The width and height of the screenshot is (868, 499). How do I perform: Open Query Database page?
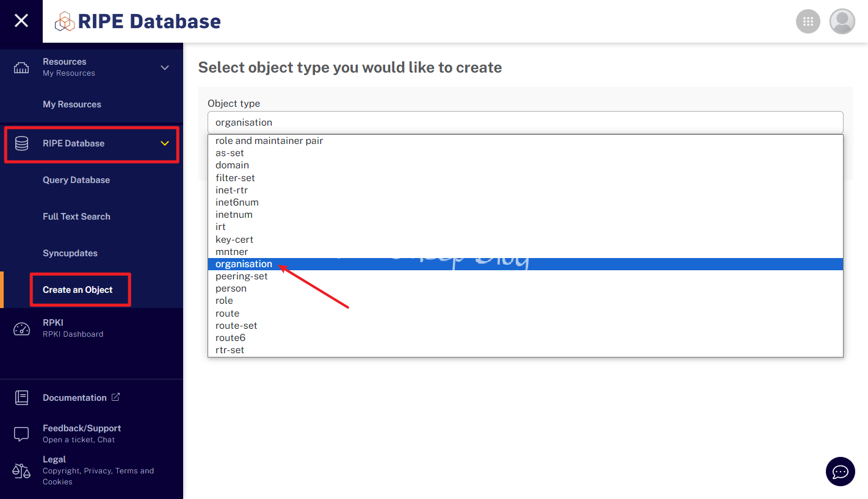(x=76, y=180)
